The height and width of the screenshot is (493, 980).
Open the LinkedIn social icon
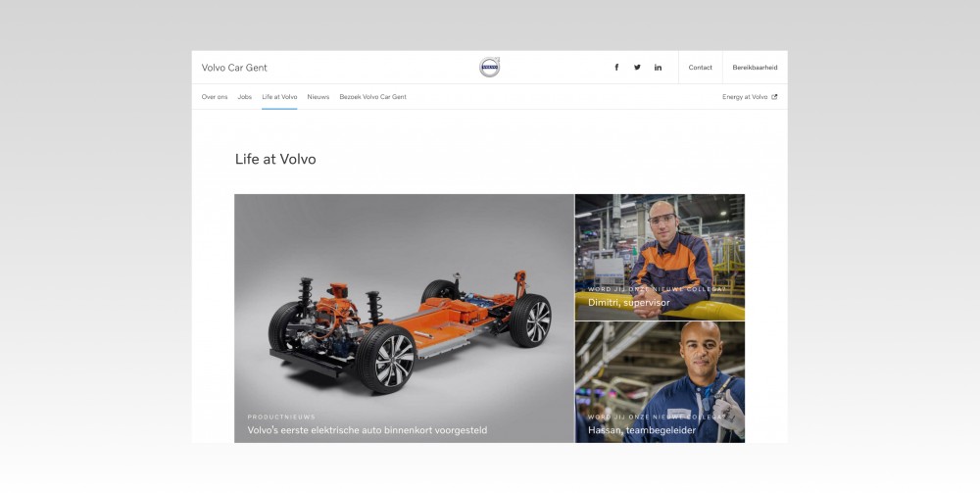point(658,68)
